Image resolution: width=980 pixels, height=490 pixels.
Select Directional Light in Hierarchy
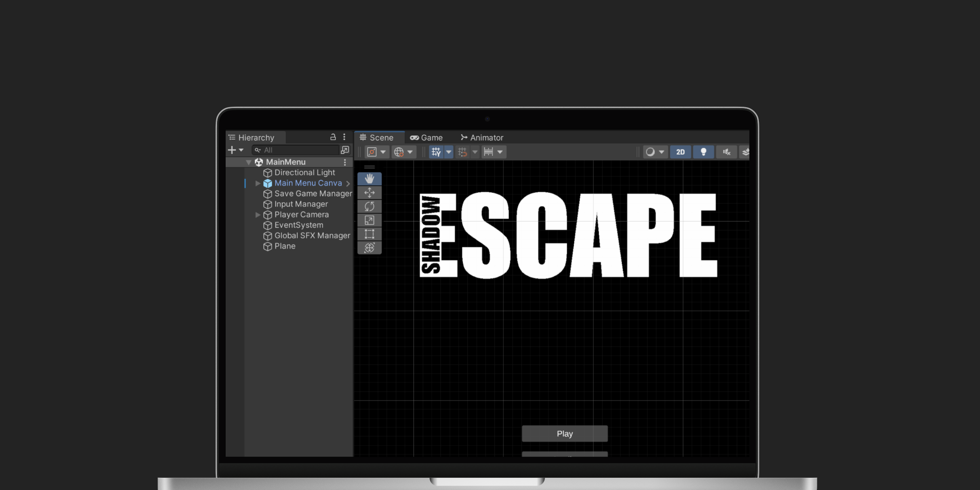(x=304, y=173)
